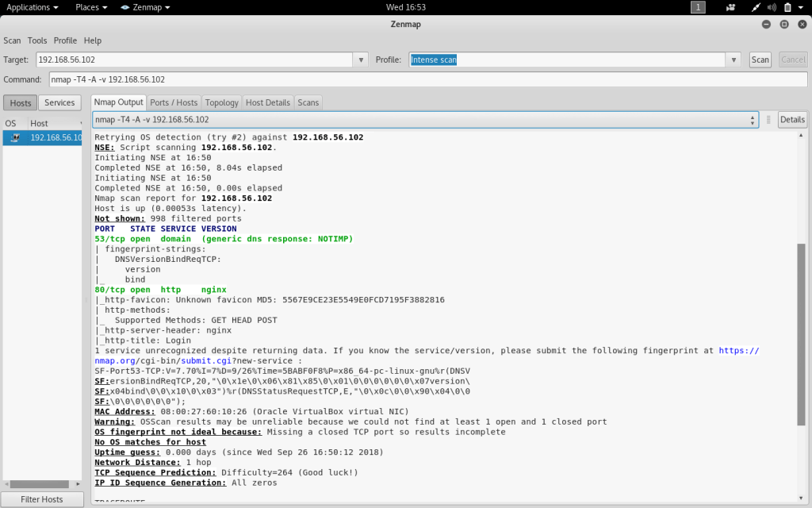Click inside the Command input field
The height and width of the screenshot is (508, 812).
tap(427, 79)
